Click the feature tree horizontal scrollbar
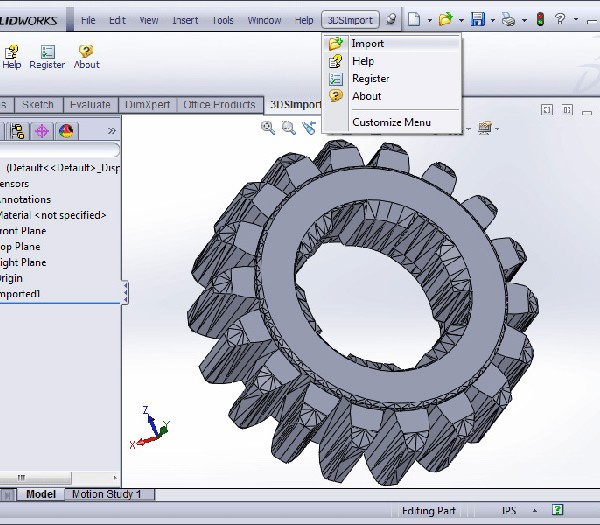The width and height of the screenshot is (600, 525). pos(36,478)
